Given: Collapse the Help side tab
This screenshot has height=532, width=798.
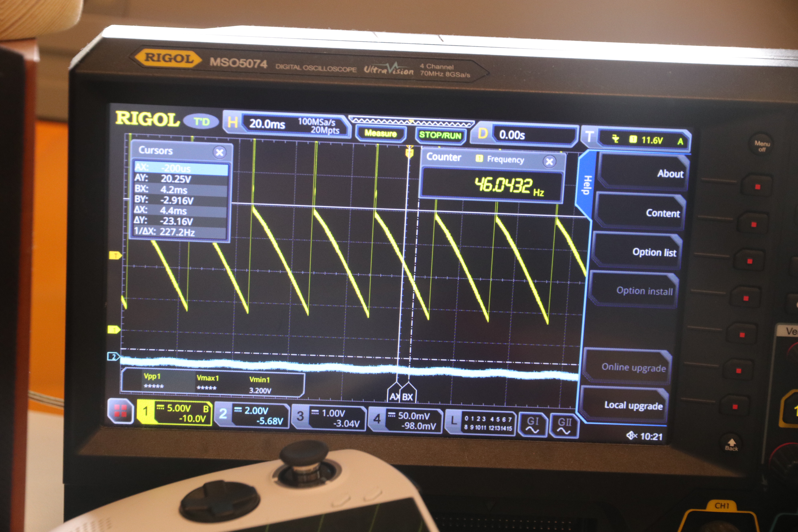Looking at the screenshot, I should pyautogui.click(x=587, y=185).
